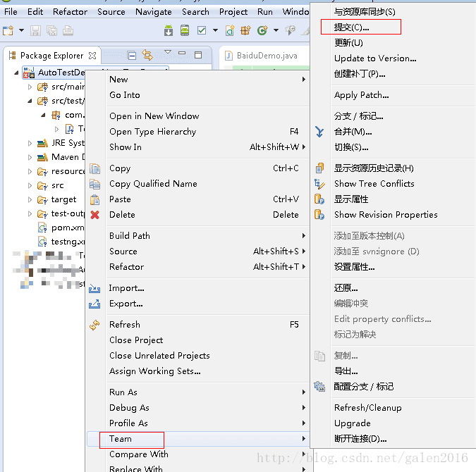Minimize the Package Explorer panel
Image resolution: width=476 pixels, height=472 pixels.
[182, 53]
